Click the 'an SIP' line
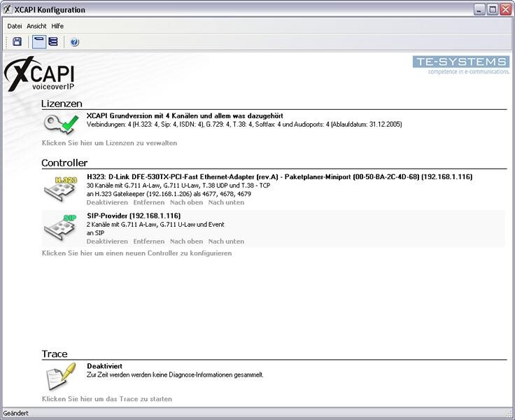This screenshot has width=515, height=420. 96,232
